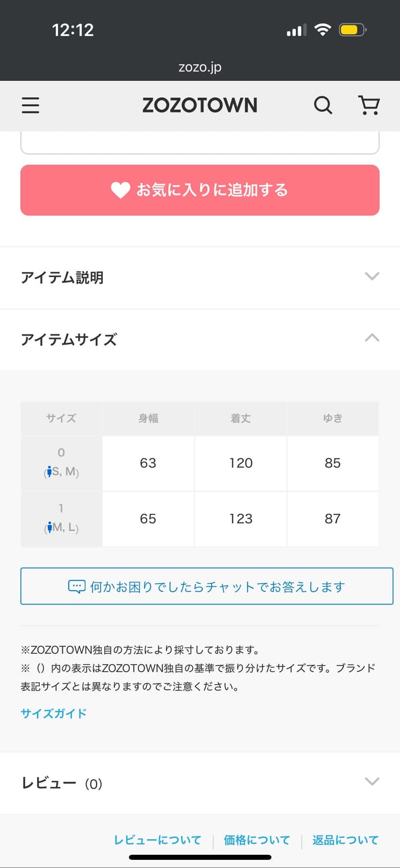Tap the ZOZOTOWN logo

point(200,105)
